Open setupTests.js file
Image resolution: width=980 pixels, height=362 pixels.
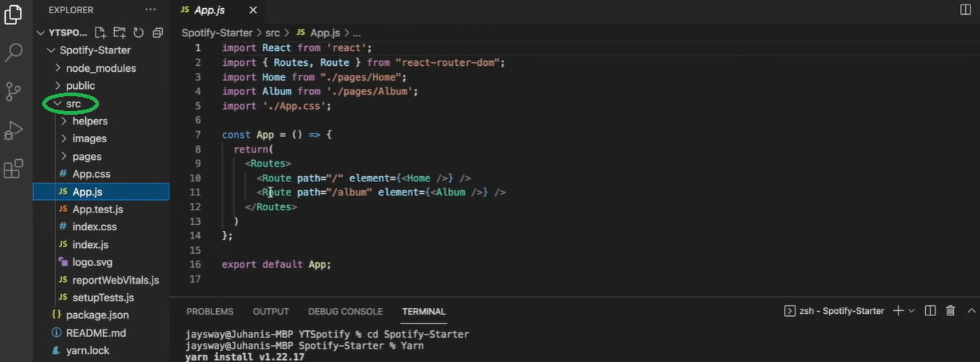(101, 298)
